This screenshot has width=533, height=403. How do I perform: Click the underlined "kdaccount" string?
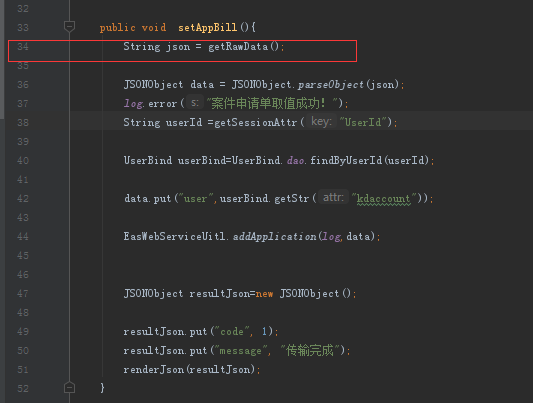(x=384, y=198)
